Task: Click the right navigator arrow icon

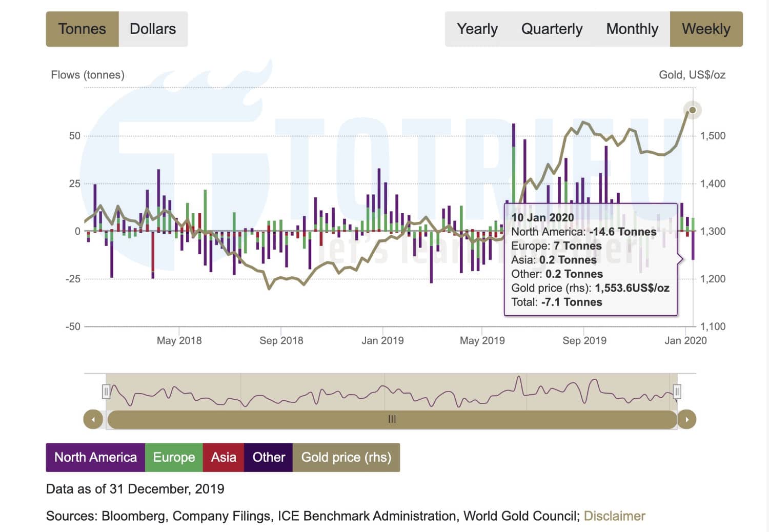Action: coord(687,419)
